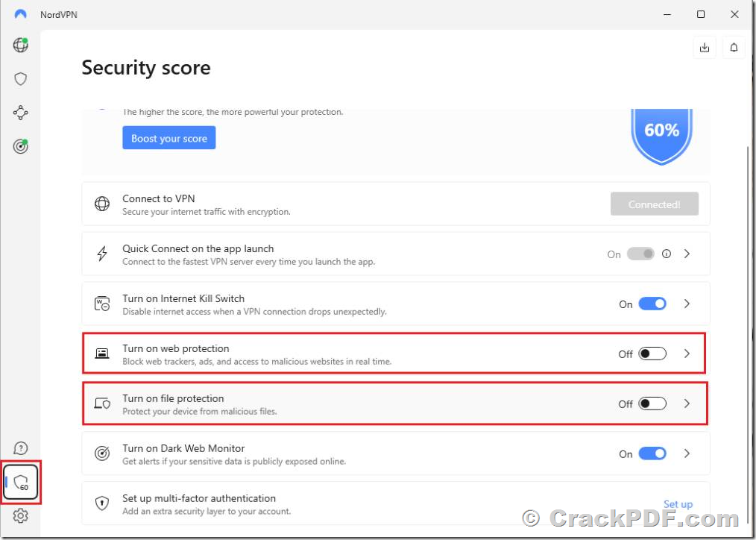This screenshot has height=540, width=756.
Task: Open the notifications bell icon
Action: [x=734, y=48]
